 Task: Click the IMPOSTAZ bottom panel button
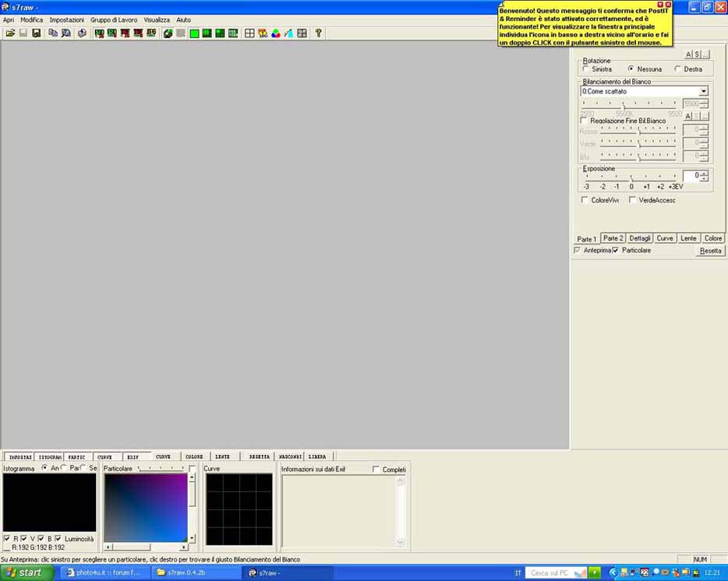(20, 457)
